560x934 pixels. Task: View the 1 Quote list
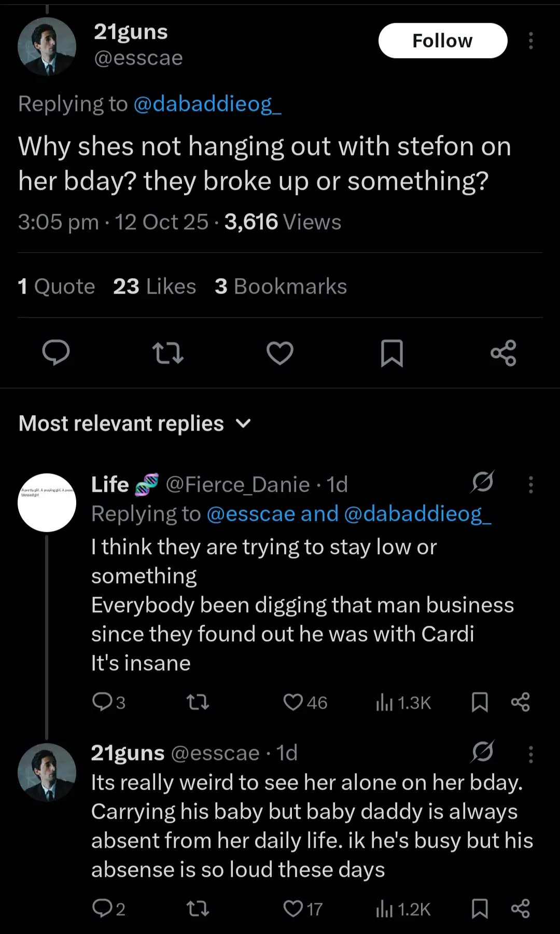[x=57, y=286]
